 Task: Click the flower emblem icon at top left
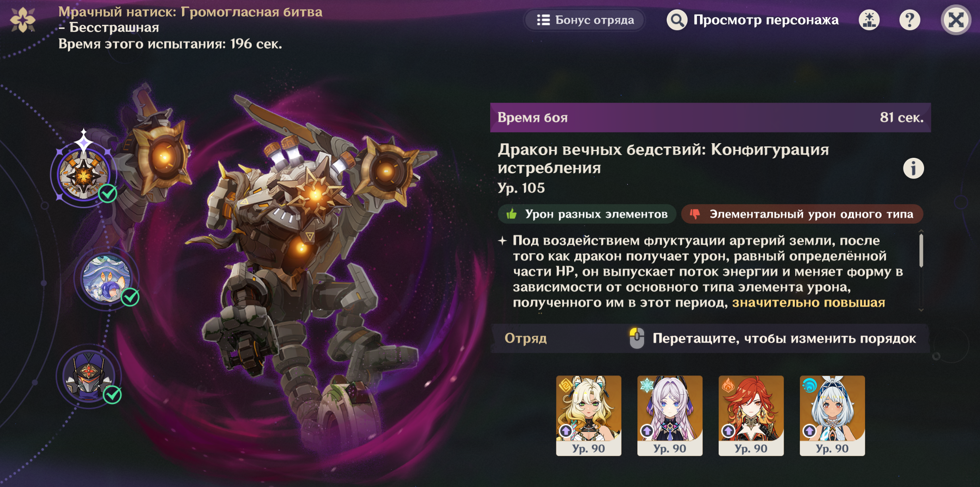coord(23,19)
